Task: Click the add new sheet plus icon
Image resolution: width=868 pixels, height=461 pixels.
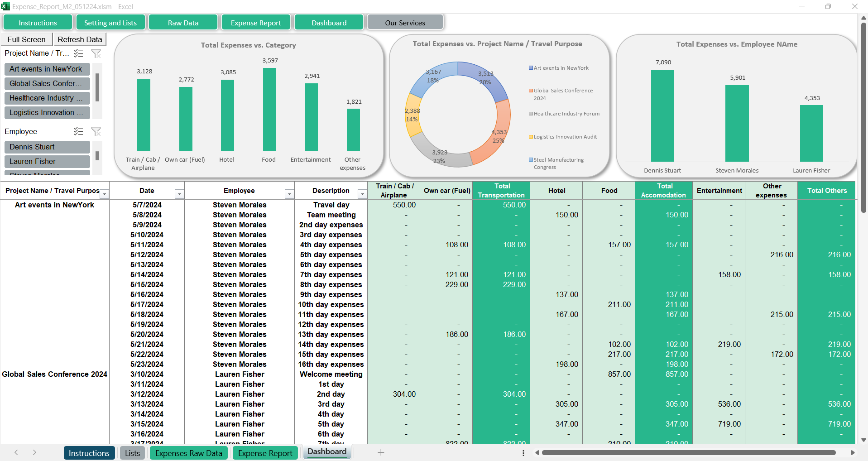Action: pos(381,452)
